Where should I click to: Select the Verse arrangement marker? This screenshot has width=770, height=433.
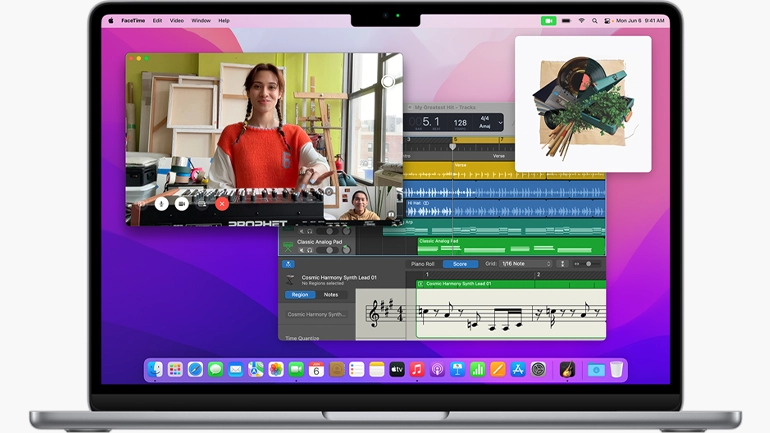[498, 156]
